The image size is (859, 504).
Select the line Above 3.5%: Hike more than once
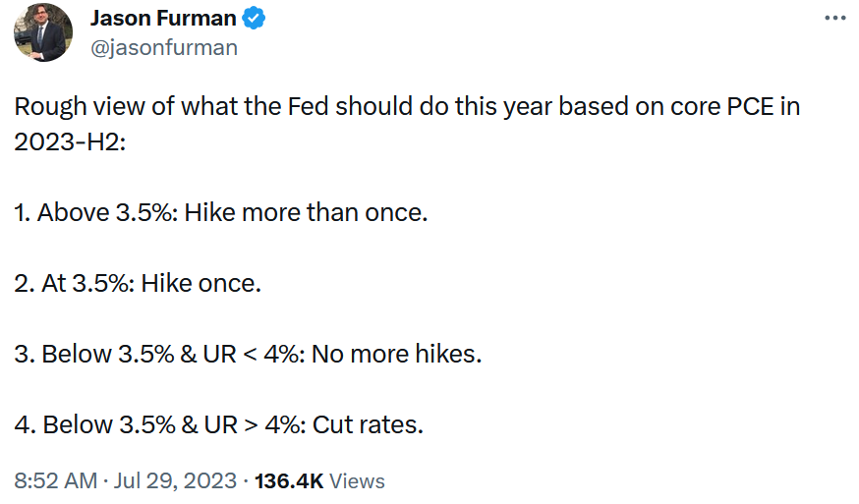pos(221,212)
